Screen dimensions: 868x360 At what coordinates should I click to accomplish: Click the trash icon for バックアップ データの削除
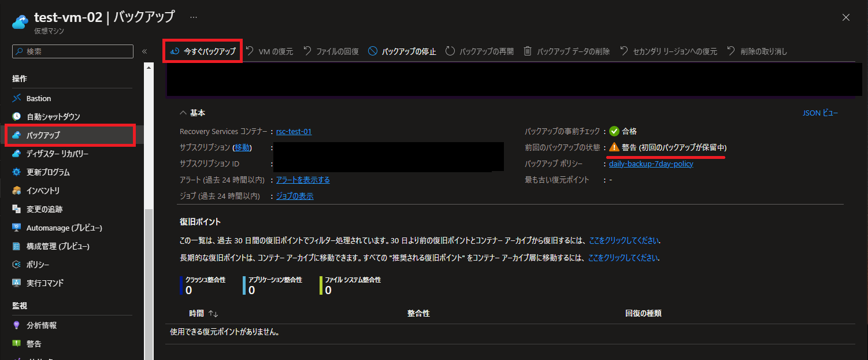(x=528, y=51)
